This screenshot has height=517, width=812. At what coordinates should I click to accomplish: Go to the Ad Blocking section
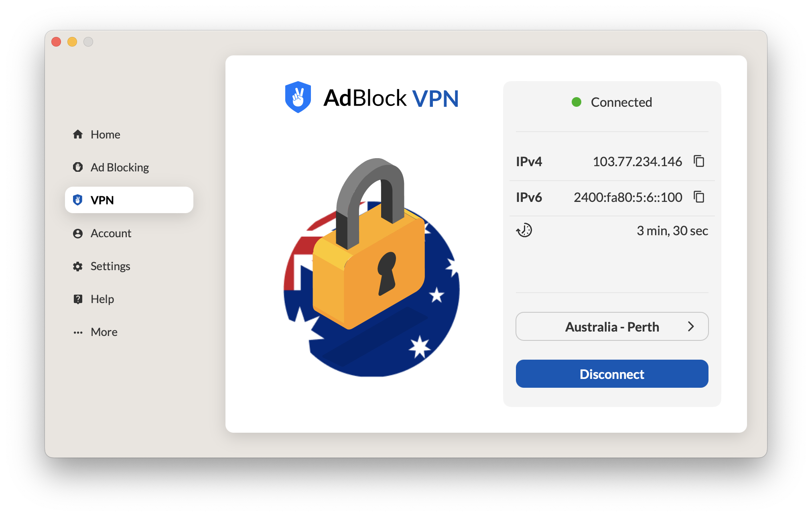pos(120,167)
